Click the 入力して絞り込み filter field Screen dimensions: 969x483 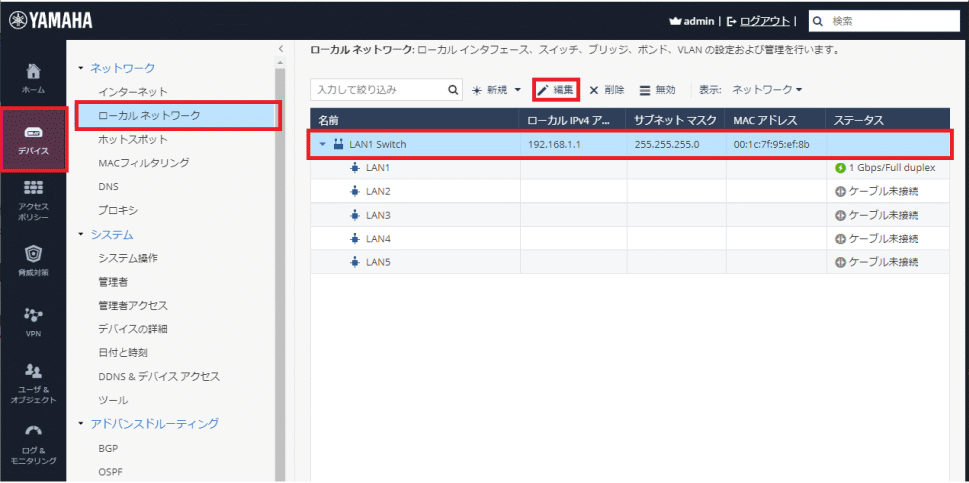[378, 90]
